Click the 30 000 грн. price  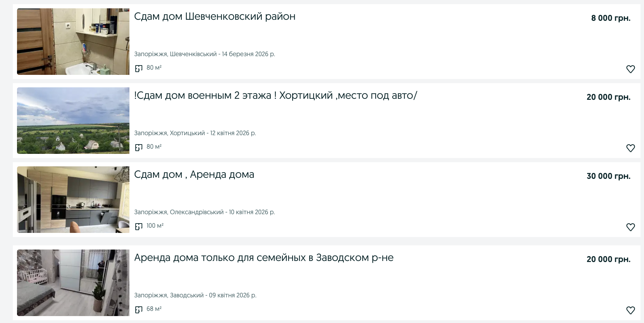tap(608, 176)
